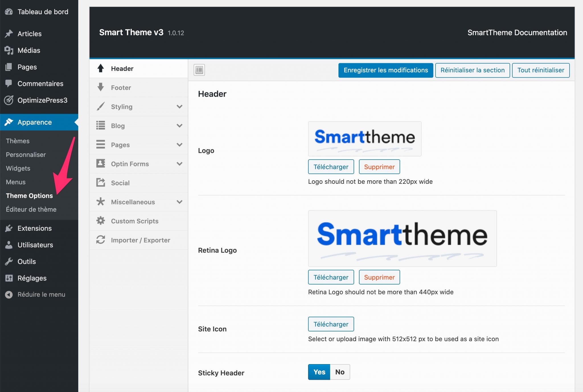This screenshot has width=583, height=392.
Task: Select the Social settings section
Action: [120, 183]
